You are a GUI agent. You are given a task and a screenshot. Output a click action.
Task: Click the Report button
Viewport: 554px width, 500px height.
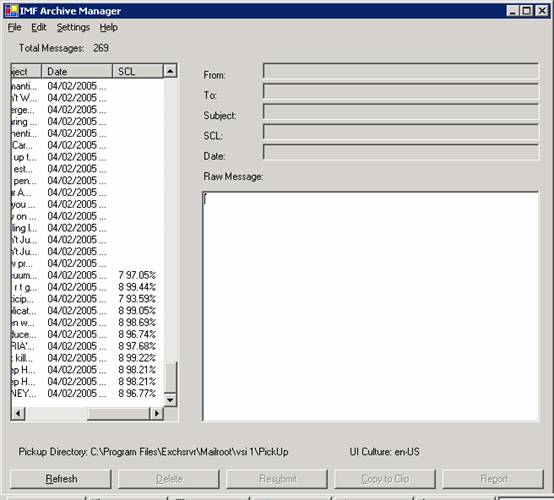[493, 479]
